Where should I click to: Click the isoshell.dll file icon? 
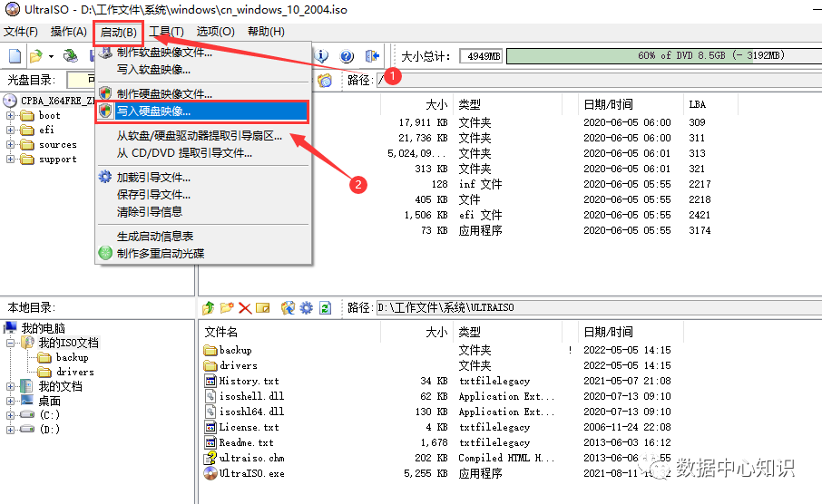210,396
